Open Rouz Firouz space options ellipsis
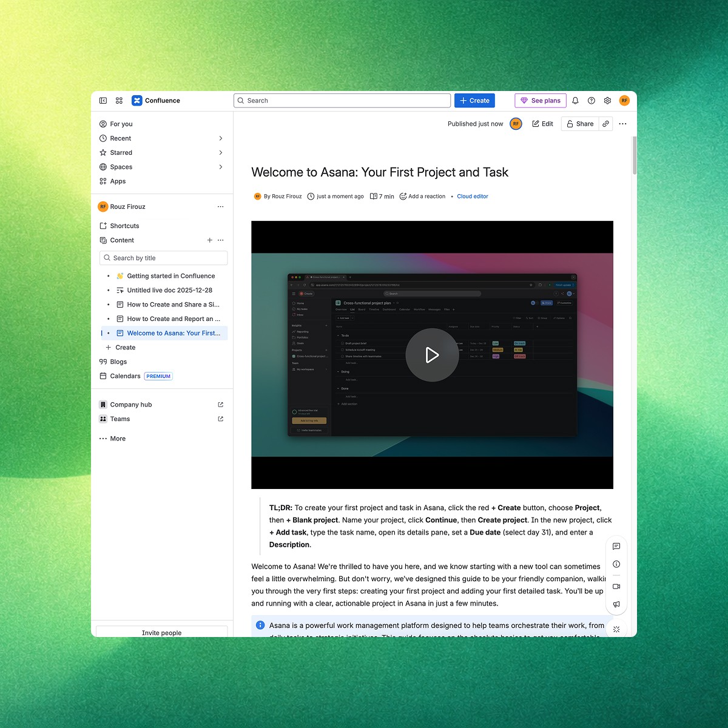 (x=220, y=207)
